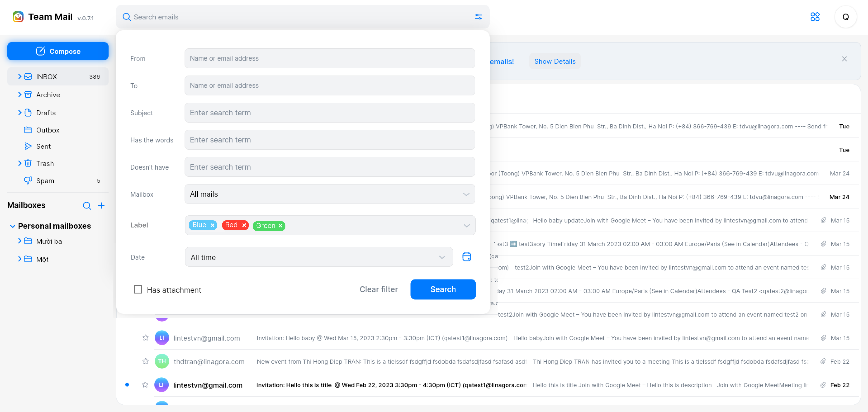
Task: Expand the Archive folder chevron
Action: (x=19, y=95)
